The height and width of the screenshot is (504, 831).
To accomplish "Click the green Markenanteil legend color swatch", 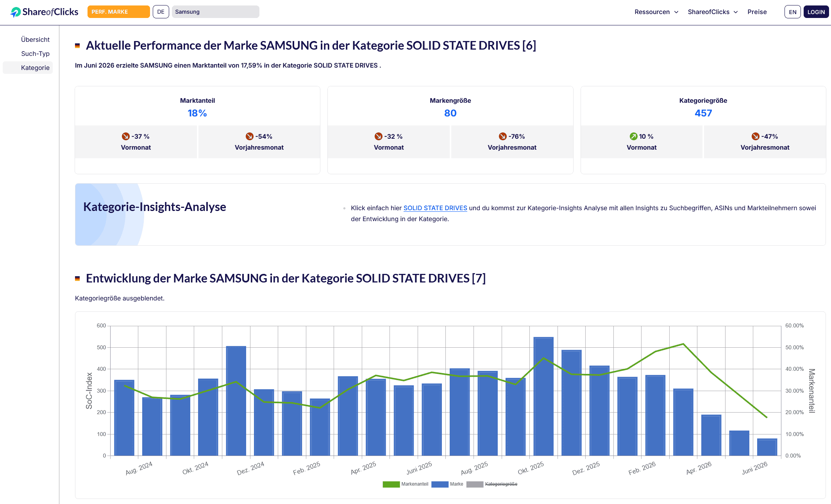I will tap(391, 484).
